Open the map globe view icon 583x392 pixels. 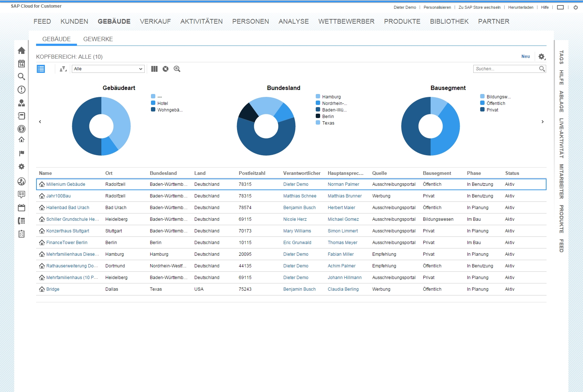166,69
